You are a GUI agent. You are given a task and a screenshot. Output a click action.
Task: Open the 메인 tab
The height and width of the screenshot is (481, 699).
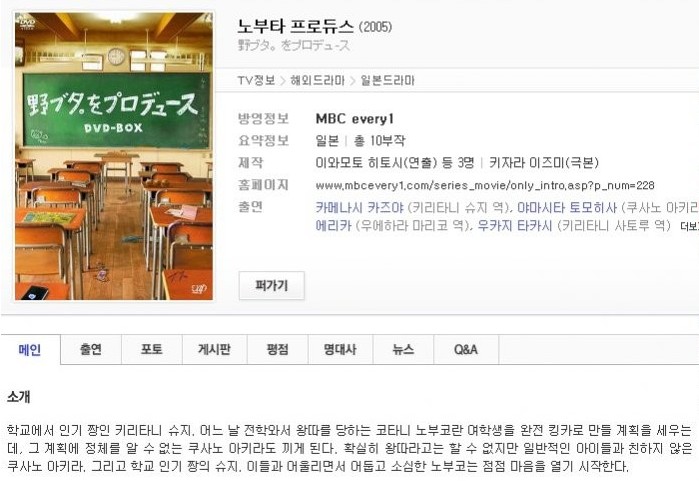click(30, 349)
